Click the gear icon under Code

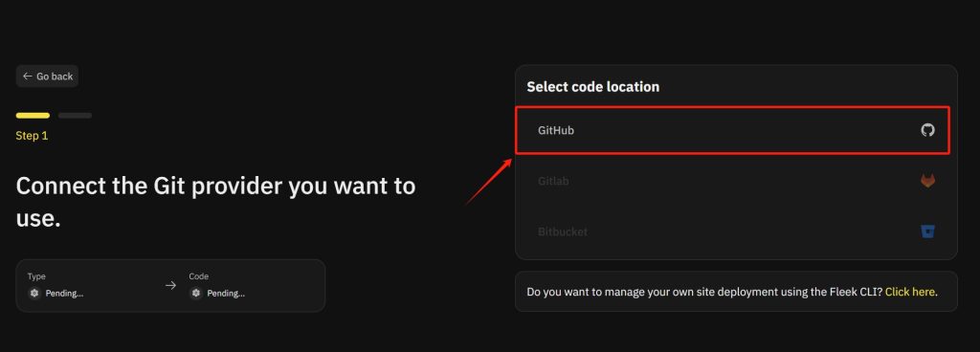click(x=196, y=294)
